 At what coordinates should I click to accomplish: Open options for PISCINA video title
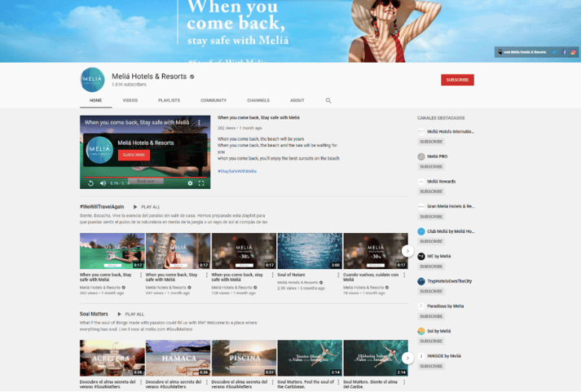coord(273,382)
